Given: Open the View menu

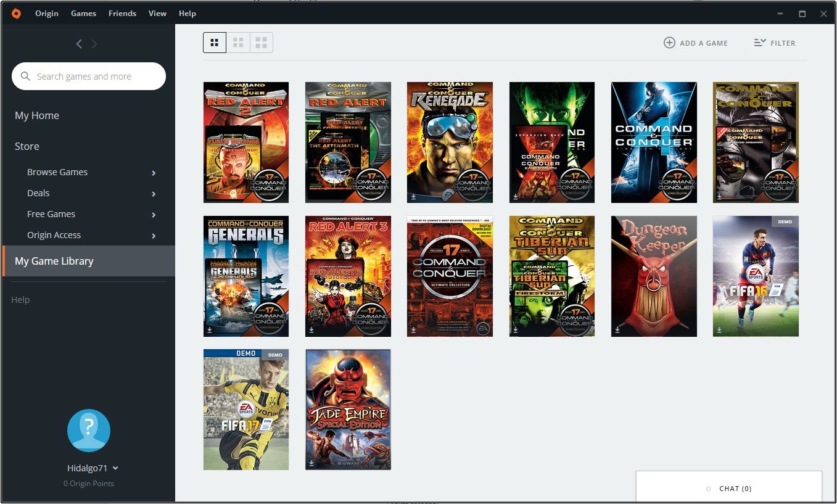Looking at the screenshot, I should (157, 13).
